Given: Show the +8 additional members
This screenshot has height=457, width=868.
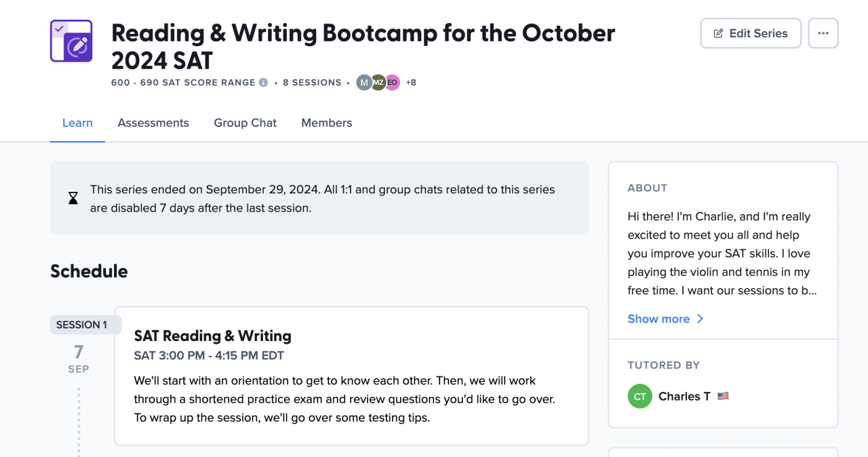Looking at the screenshot, I should [411, 83].
